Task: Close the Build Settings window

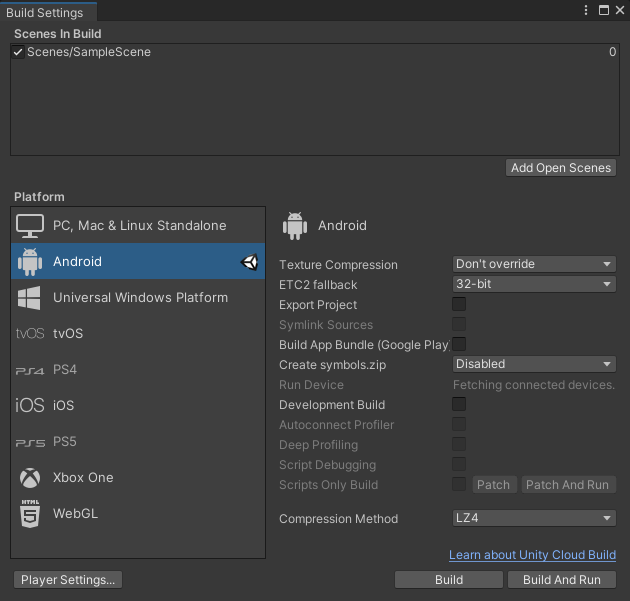Action: point(620,10)
